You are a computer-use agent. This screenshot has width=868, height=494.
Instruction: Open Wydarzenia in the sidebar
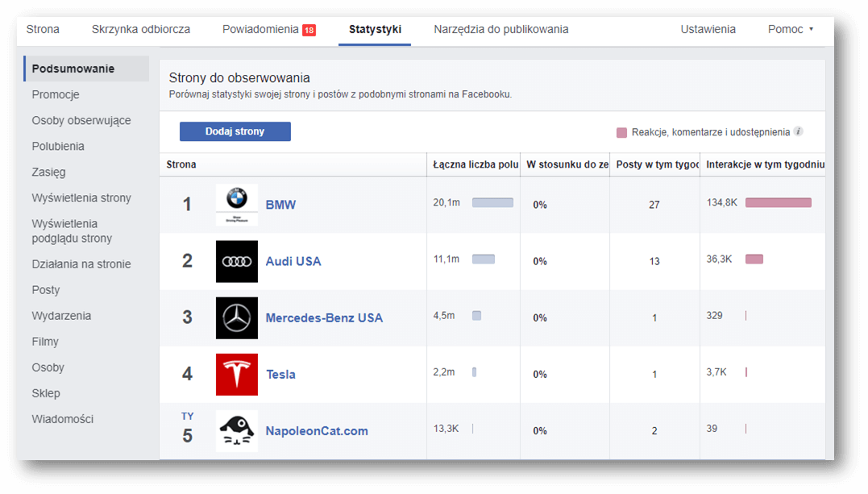pos(61,316)
